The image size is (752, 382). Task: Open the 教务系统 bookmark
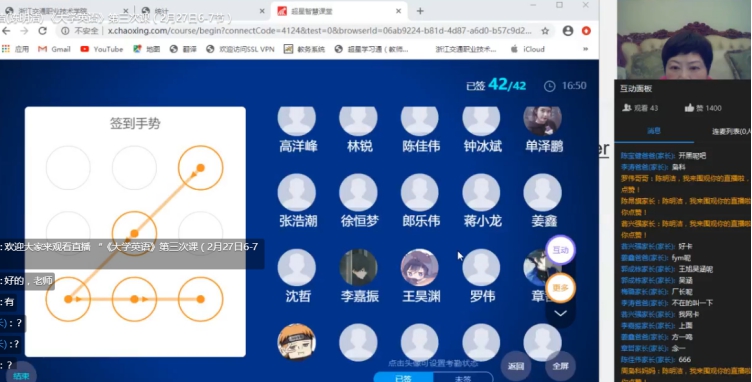point(305,49)
